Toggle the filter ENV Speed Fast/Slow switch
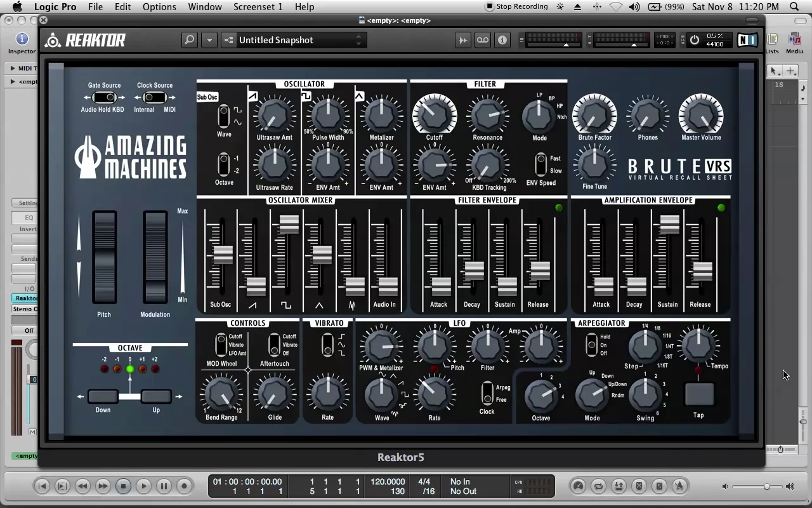 click(x=540, y=164)
